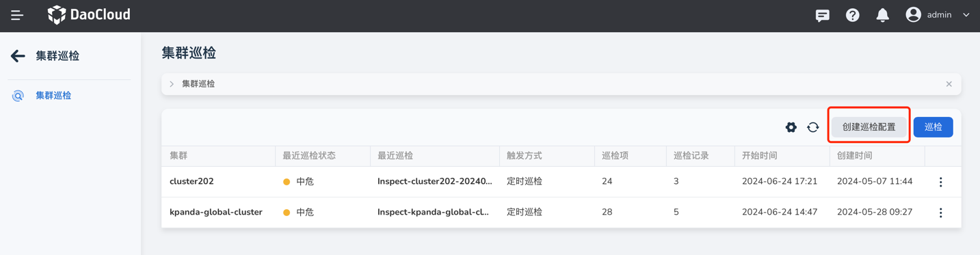Open the cluster202 cluster link
Viewport: 980px width, 255px height.
pyautogui.click(x=191, y=182)
